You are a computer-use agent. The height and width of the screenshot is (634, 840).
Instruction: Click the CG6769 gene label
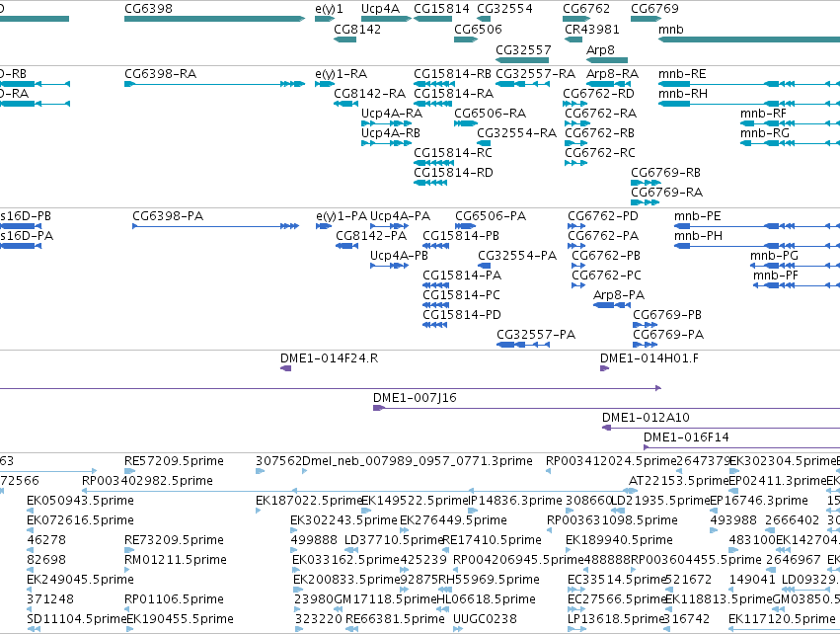tap(654, 9)
